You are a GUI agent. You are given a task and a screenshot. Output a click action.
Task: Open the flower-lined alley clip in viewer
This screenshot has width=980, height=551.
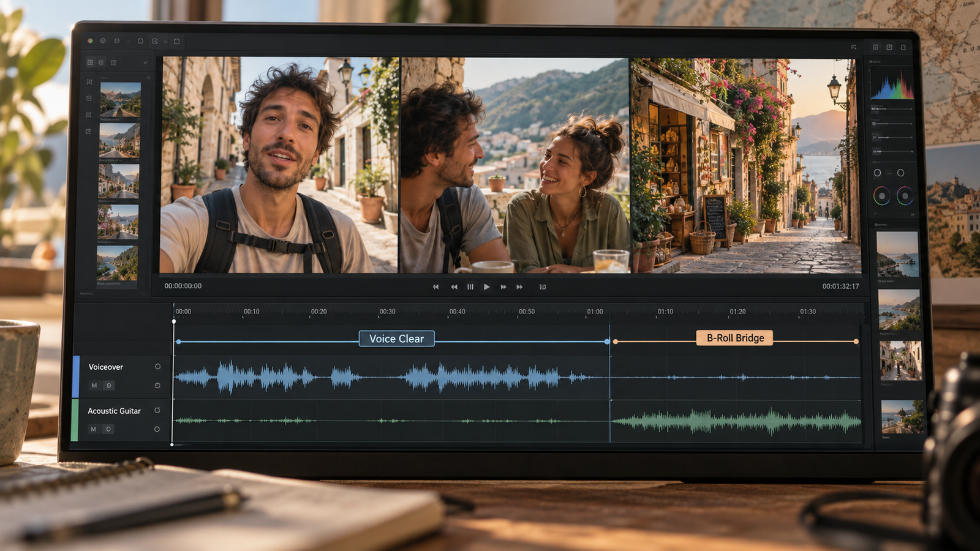(746, 166)
